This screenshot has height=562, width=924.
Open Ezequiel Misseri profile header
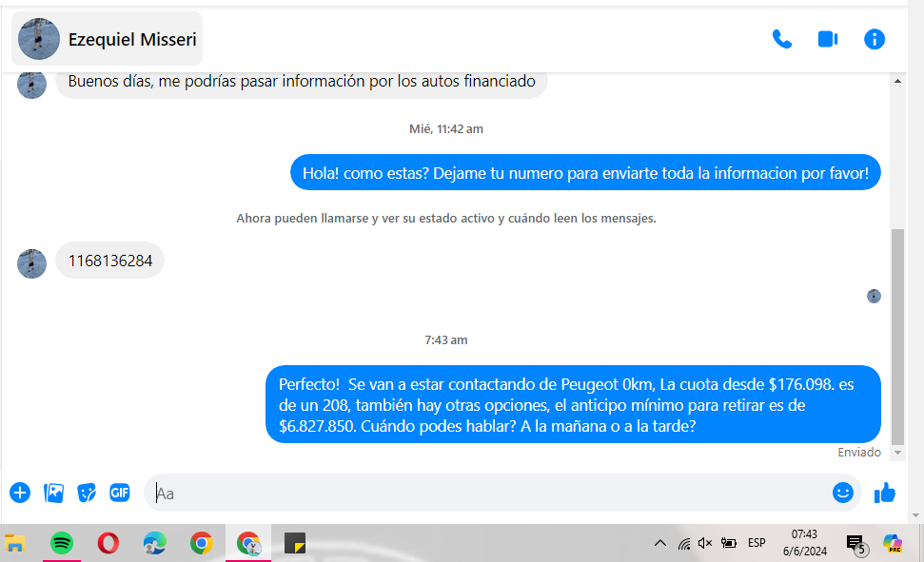[x=108, y=39]
